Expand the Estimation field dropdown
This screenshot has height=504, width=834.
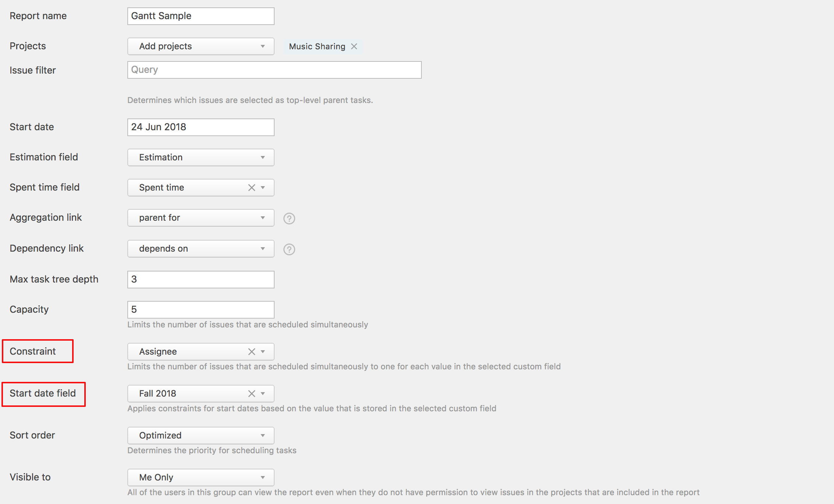[201, 157]
